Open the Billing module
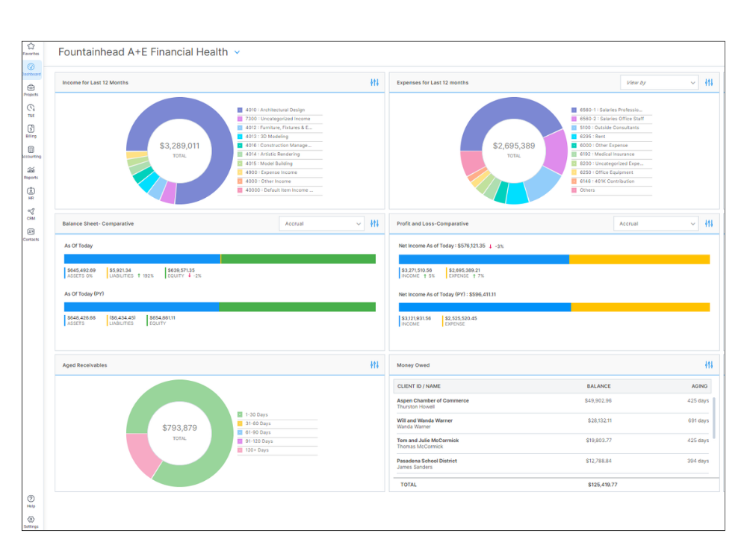Viewport: 747px width, 560px height. click(x=31, y=131)
